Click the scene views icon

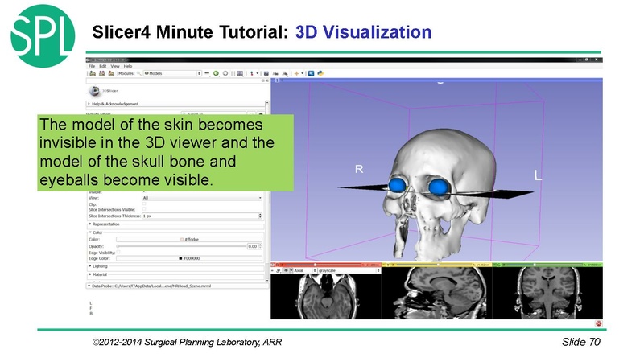pos(275,73)
